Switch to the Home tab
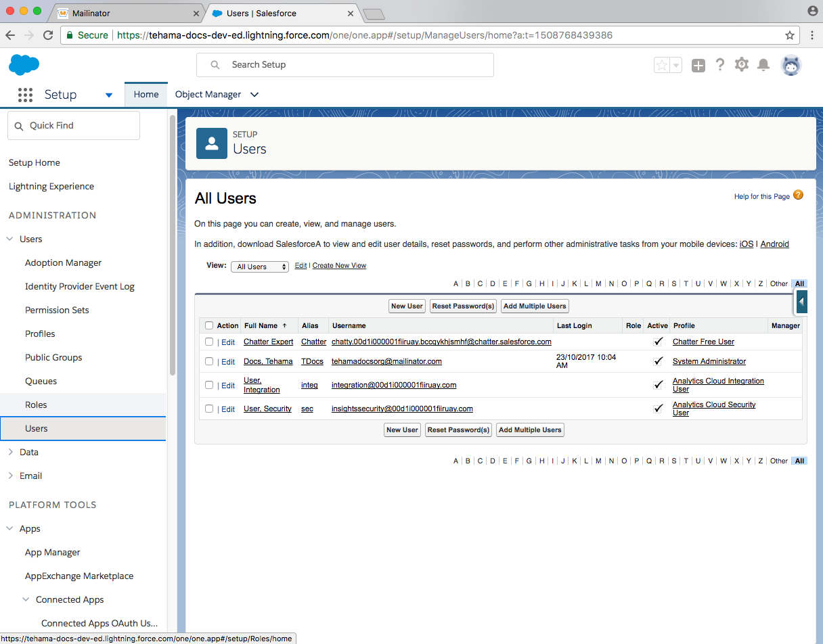Viewport: 823px width, 644px height. 146,95
